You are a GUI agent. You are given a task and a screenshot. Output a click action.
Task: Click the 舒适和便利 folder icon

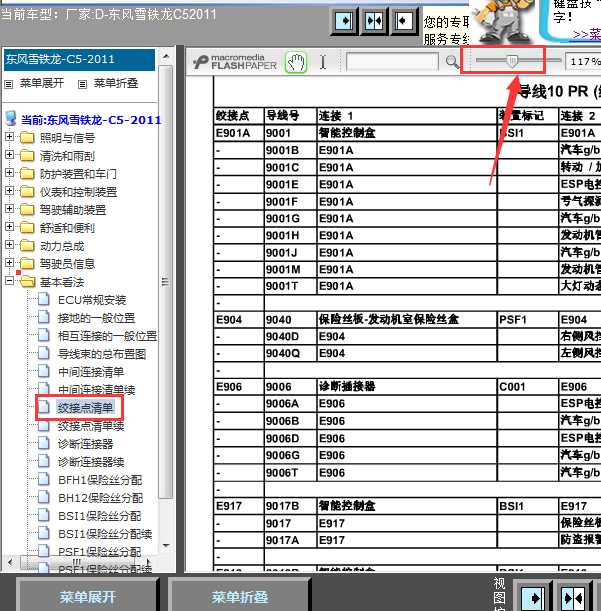point(27,227)
